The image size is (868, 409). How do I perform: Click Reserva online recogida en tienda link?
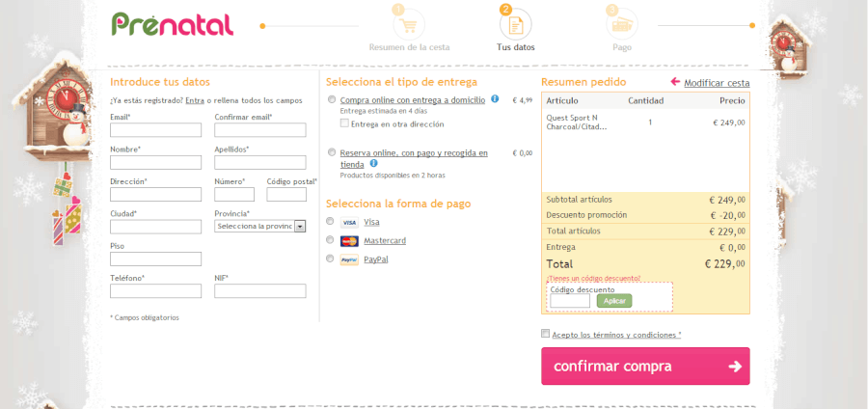point(414,158)
